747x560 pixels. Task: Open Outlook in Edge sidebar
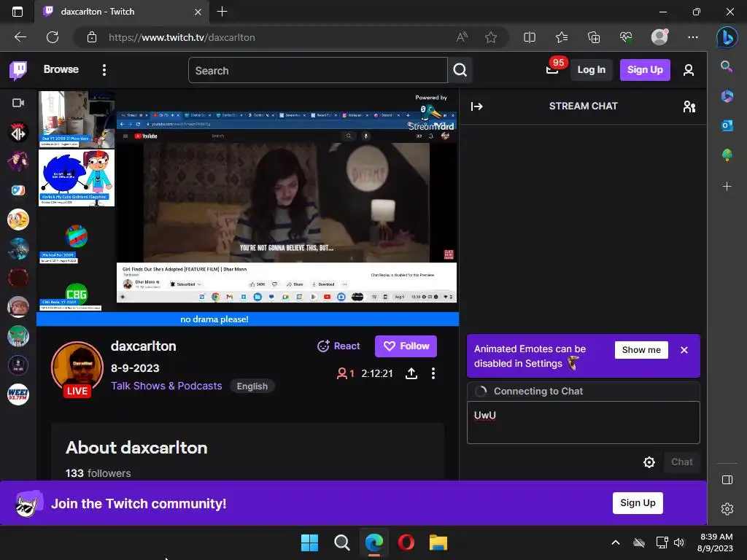coord(727,125)
